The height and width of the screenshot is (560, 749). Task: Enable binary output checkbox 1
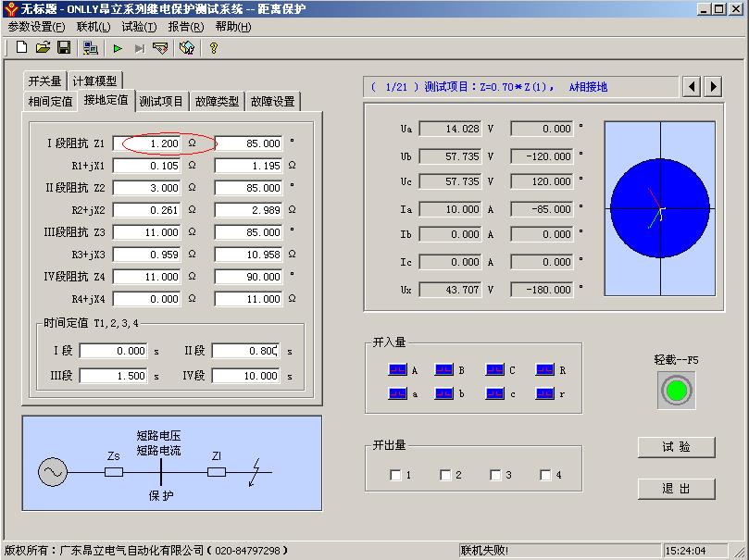click(396, 475)
